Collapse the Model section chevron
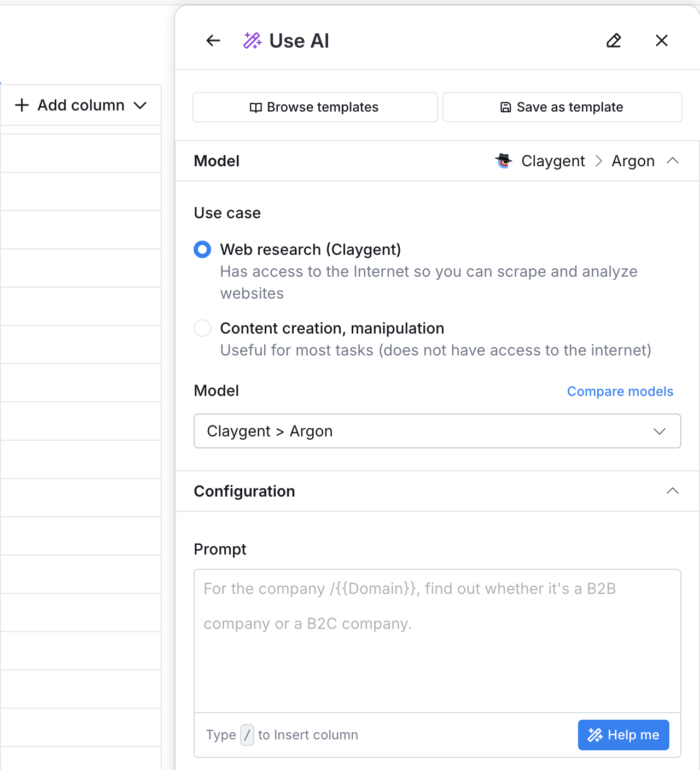 point(673,161)
